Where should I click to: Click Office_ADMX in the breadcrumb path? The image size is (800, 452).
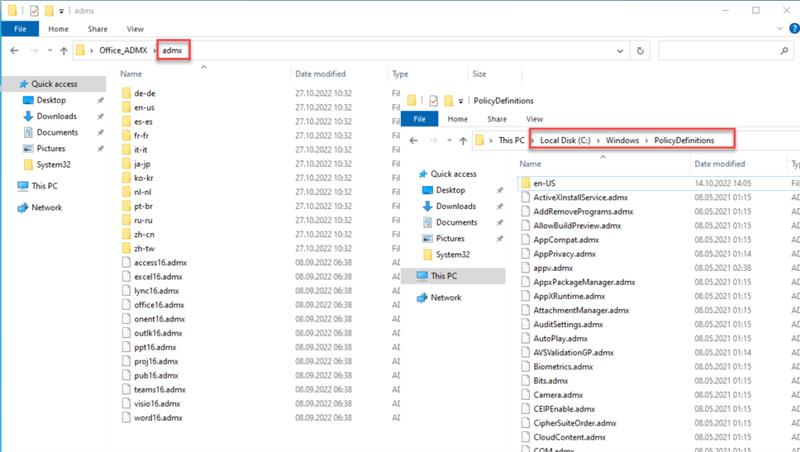(123, 51)
